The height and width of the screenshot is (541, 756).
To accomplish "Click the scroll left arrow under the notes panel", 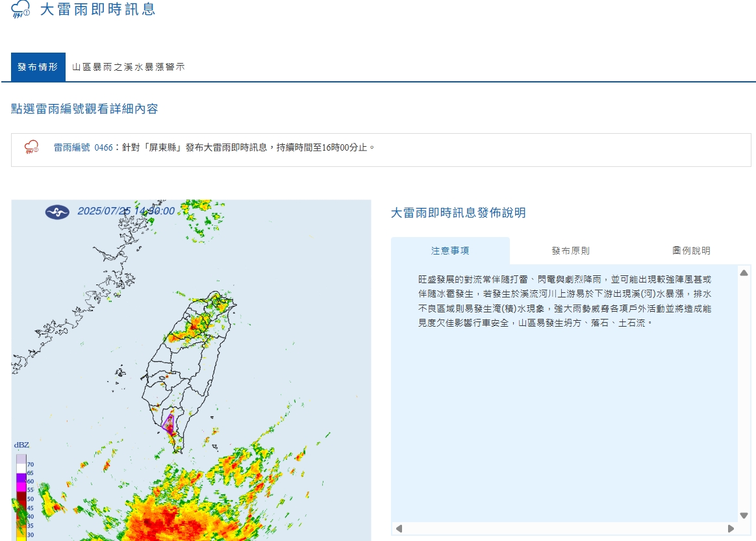I will point(399,529).
